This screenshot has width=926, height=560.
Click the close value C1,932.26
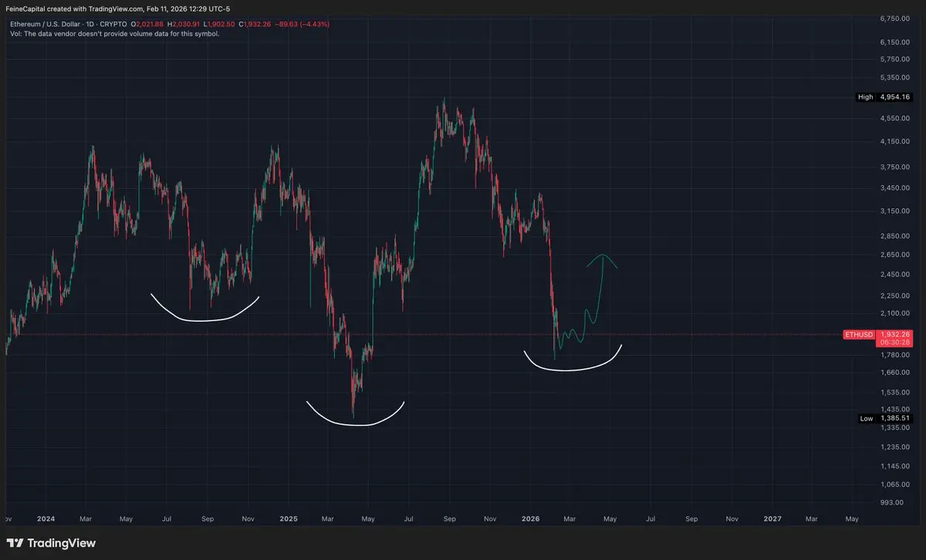click(255, 25)
